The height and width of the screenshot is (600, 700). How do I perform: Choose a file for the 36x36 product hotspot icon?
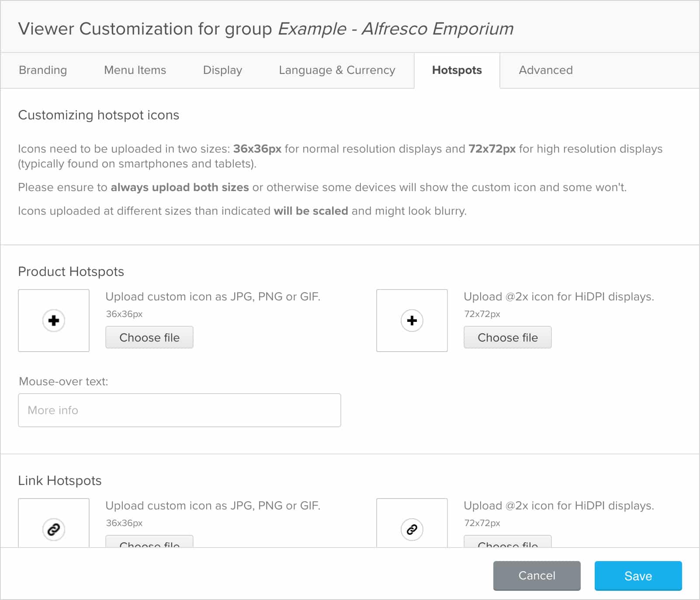pos(149,337)
